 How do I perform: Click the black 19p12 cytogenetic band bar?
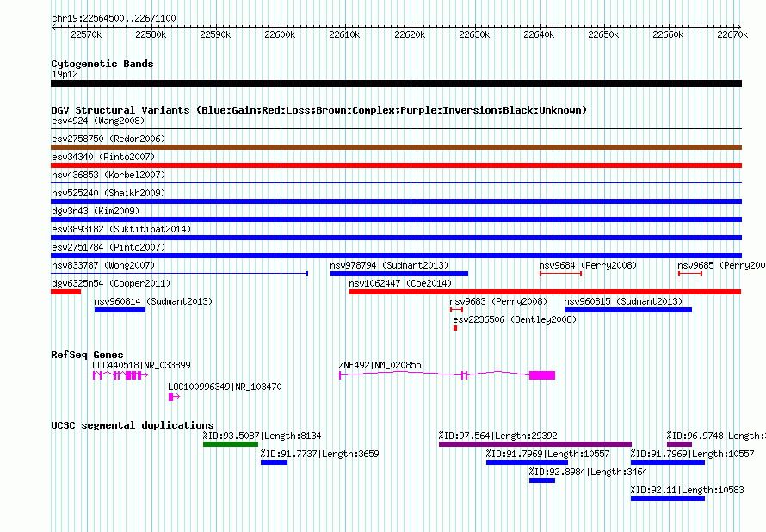(396, 84)
